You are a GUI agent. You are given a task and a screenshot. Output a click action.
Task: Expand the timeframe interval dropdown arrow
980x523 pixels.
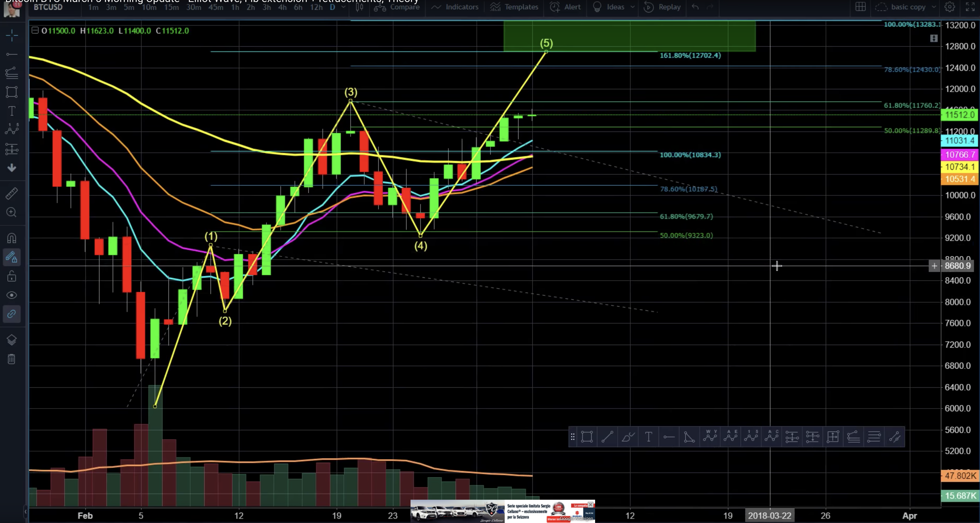[x=343, y=7]
